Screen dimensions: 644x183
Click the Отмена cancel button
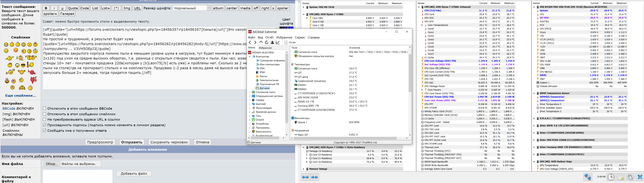202,142
